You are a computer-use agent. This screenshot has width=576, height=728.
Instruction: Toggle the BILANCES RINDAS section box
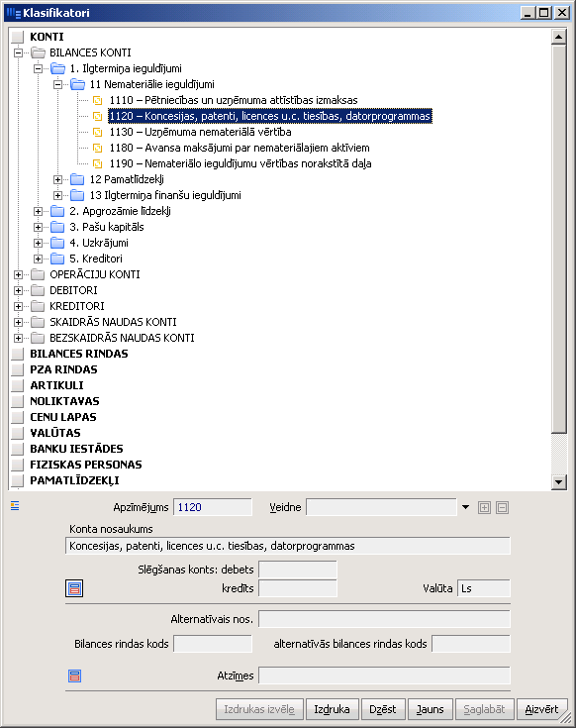[x=18, y=354]
